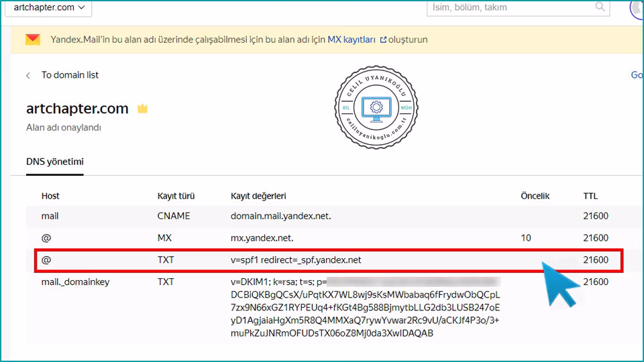Viewport: 644px width, 362px height.
Task: Click the crown icon beside artchapter.com
Action: (142, 109)
